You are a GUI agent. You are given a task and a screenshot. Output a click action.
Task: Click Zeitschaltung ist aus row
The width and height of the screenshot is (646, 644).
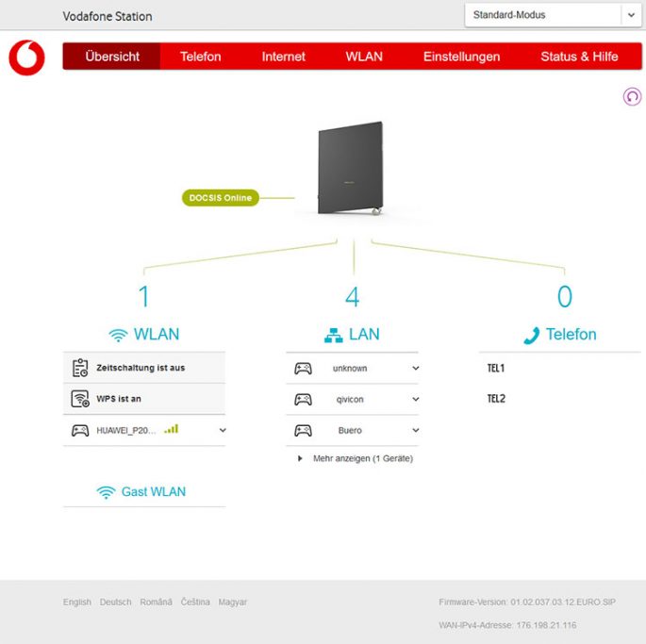(x=144, y=368)
